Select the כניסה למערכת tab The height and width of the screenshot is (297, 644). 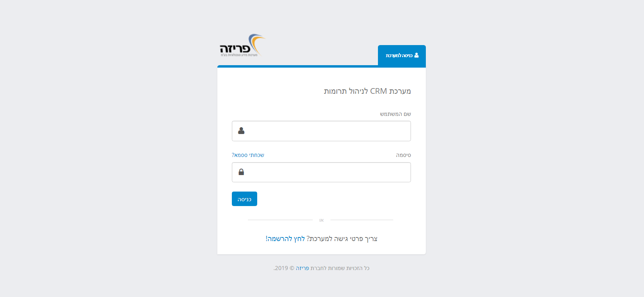402,56
